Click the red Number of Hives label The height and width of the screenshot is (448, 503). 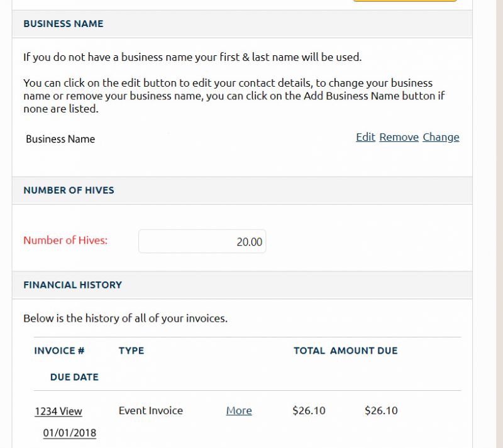65,240
